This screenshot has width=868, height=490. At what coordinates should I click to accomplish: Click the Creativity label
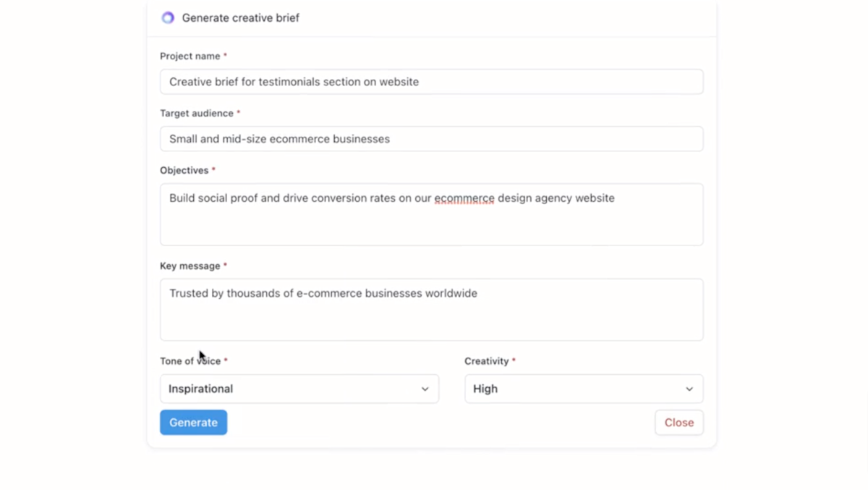point(487,360)
